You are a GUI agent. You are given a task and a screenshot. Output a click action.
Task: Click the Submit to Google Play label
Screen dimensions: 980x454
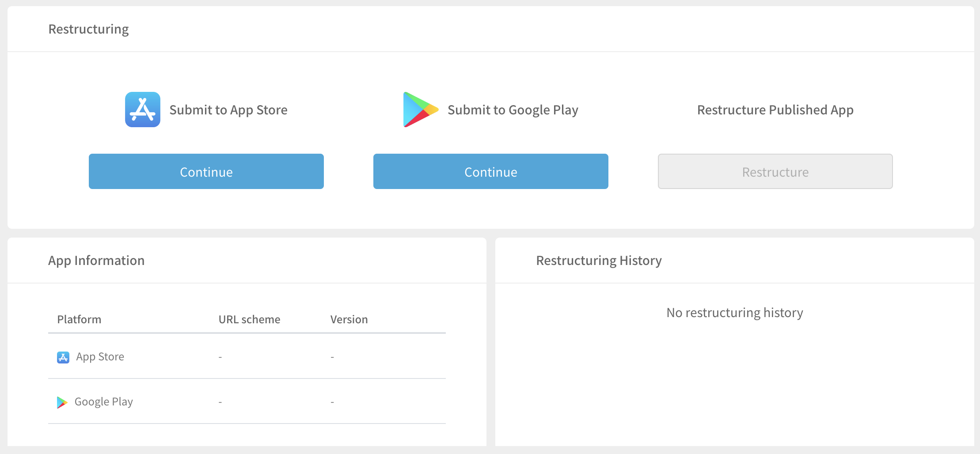click(x=513, y=110)
